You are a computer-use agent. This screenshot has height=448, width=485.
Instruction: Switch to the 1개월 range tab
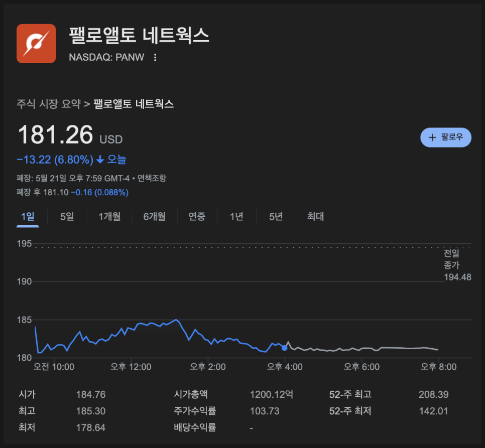(x=109, y=217)
